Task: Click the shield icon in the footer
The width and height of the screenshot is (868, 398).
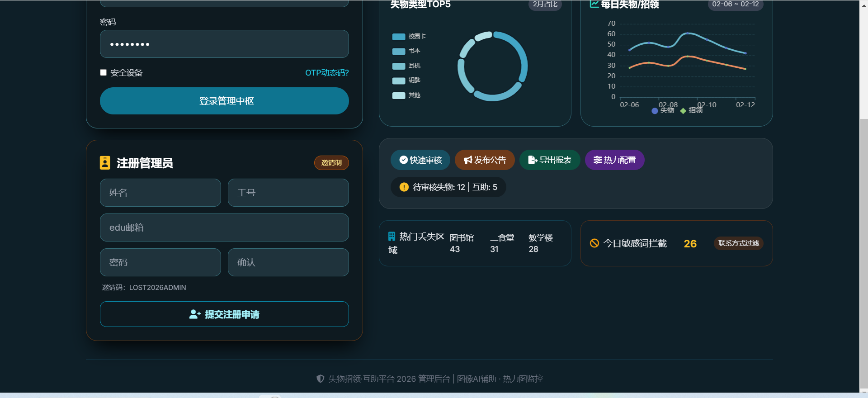Action: click(320, 379)
